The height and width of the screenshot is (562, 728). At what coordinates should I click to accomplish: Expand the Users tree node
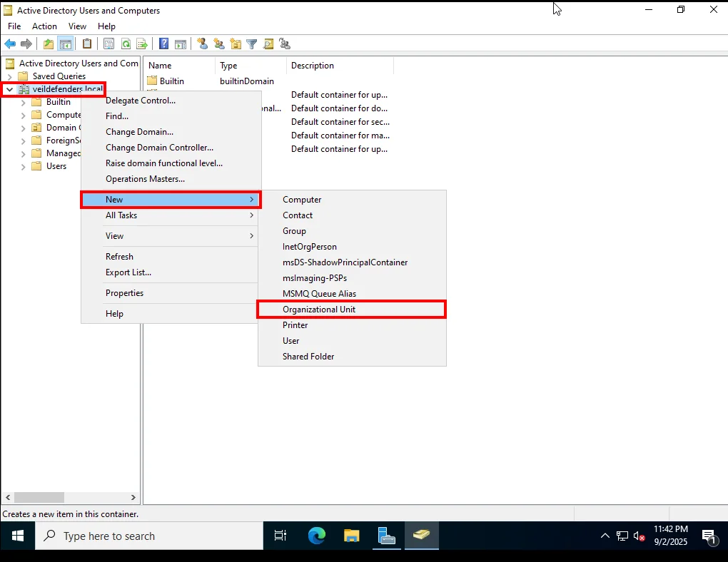(x=24, y=167)
